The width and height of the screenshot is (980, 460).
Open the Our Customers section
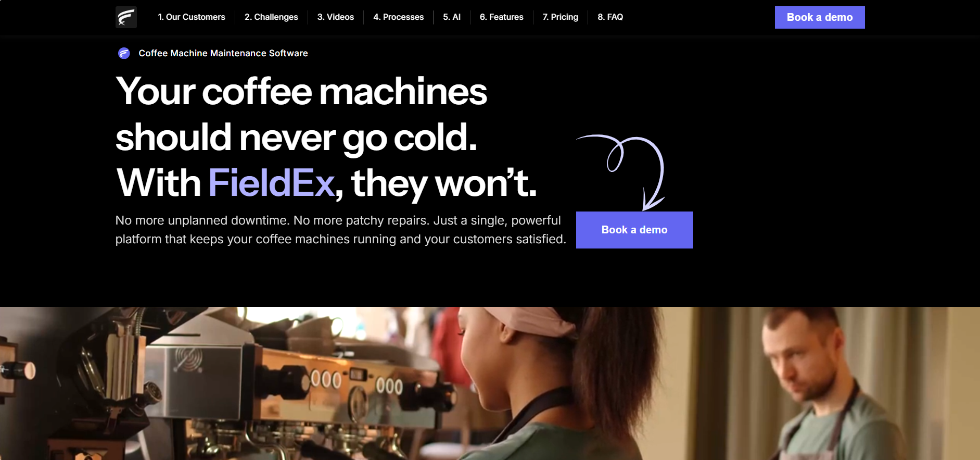192,17
